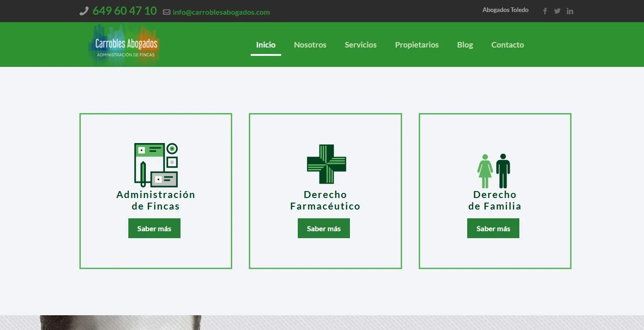
Task: Click Saber más under Derecho de Familia
Action: click(x=493, y=228)
